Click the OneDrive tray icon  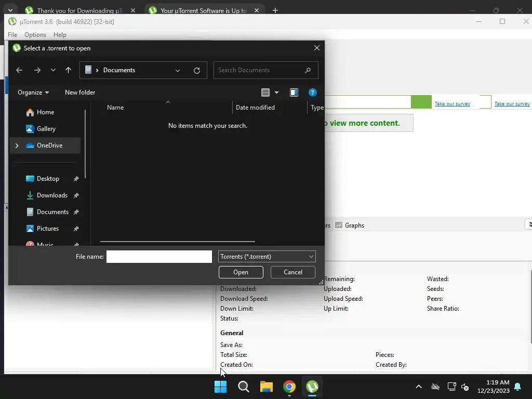pyautogui.click(x=435, y=387)
